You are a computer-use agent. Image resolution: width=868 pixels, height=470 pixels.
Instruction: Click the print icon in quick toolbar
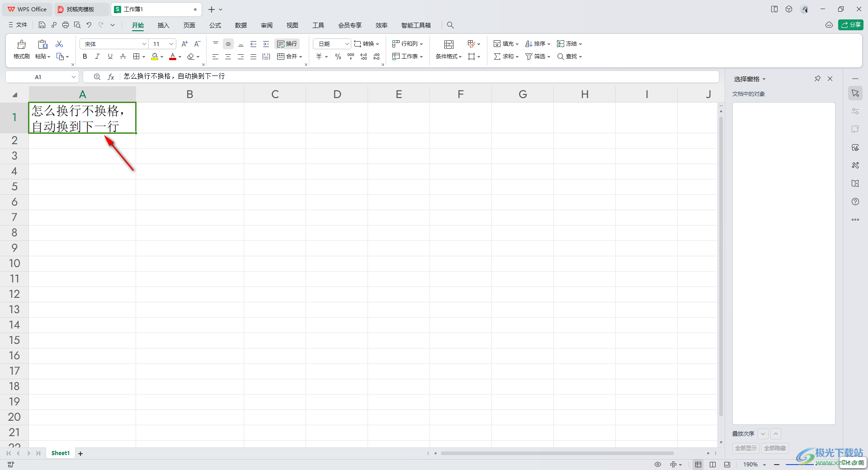tap(66, 25)
